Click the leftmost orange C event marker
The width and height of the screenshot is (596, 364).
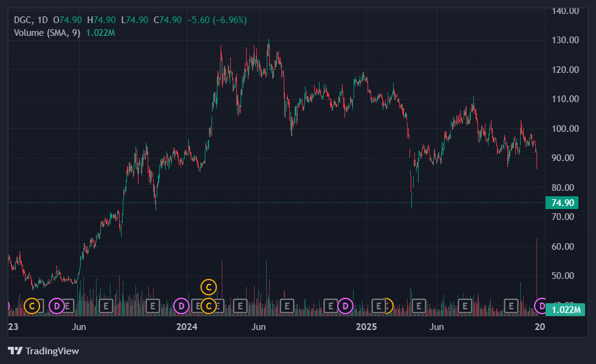click(32, 305)
